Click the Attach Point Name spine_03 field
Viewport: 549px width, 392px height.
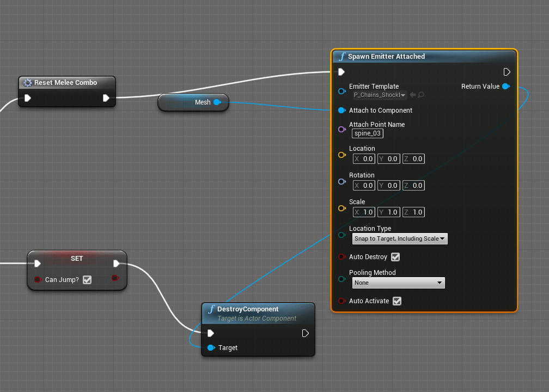coord(368,133)
